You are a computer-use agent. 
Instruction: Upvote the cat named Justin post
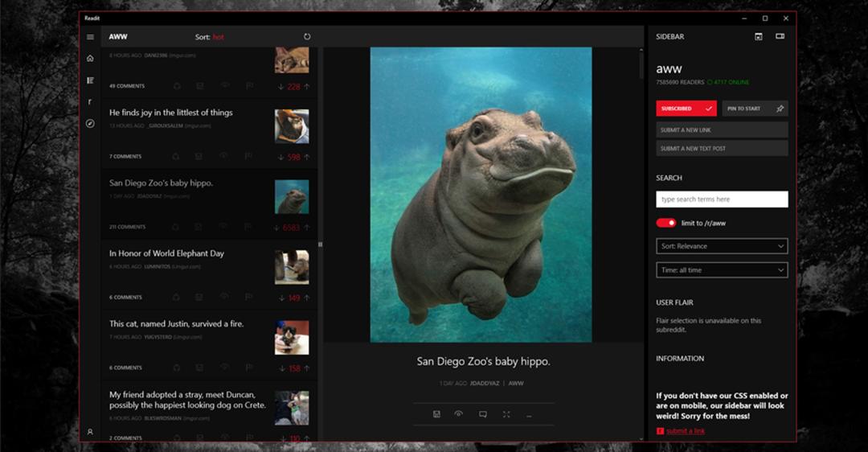point(307,368)
